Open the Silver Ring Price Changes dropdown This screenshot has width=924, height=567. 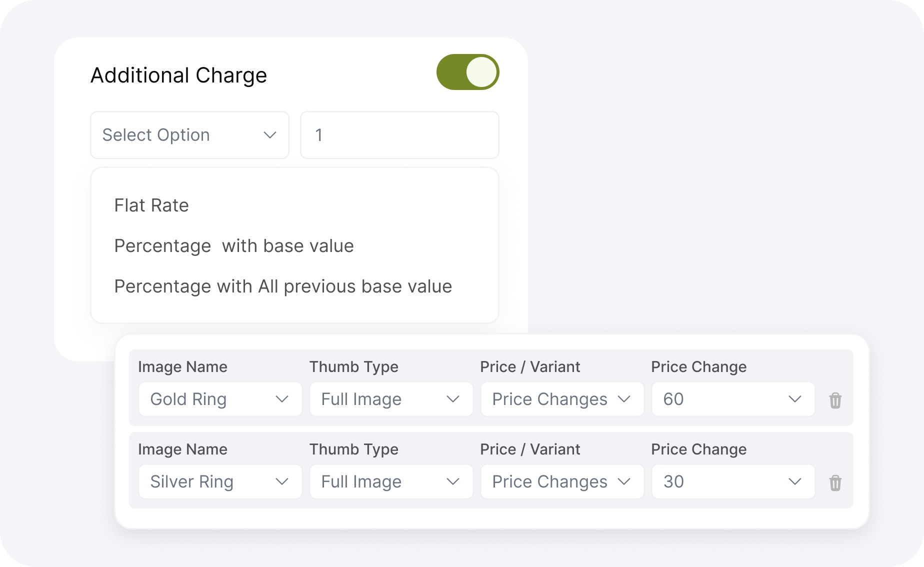click(561, 481)
